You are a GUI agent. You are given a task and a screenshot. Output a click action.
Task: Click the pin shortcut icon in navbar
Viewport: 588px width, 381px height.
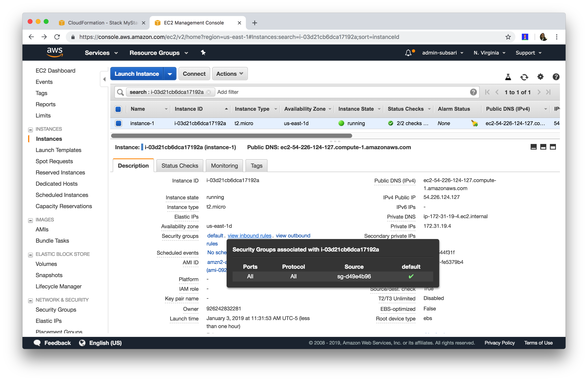[203, 53]
